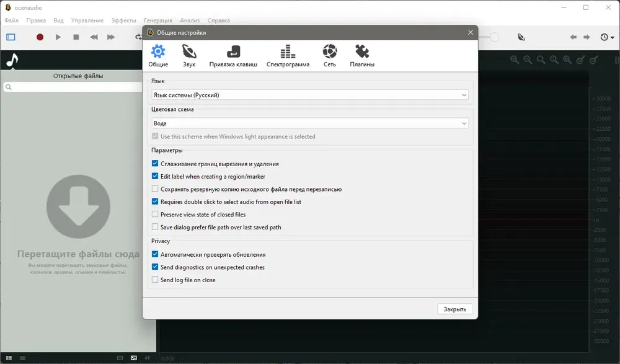
Task: Open the Сеть network settings icon
Action: click(x=329, y=51)
